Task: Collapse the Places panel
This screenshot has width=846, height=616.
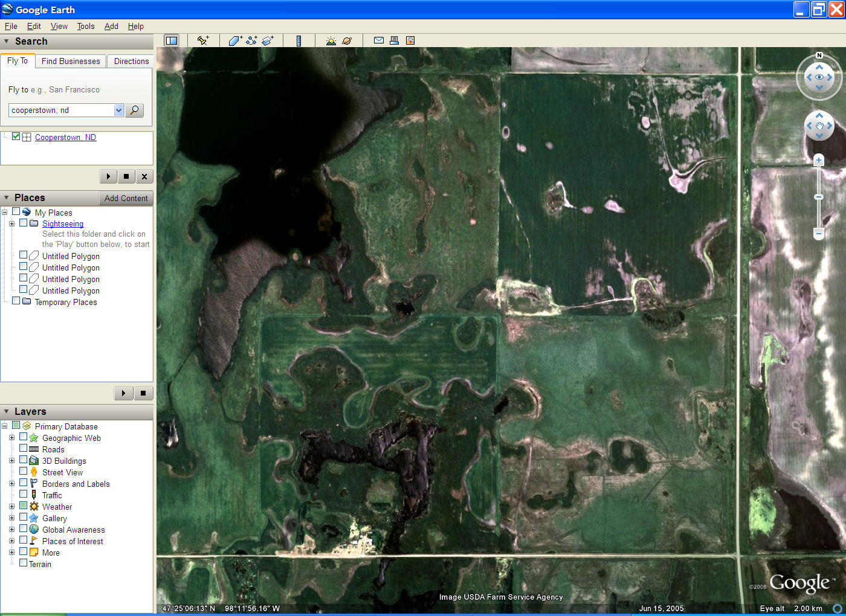Action: pyautogui.click(x=6, y=197)
